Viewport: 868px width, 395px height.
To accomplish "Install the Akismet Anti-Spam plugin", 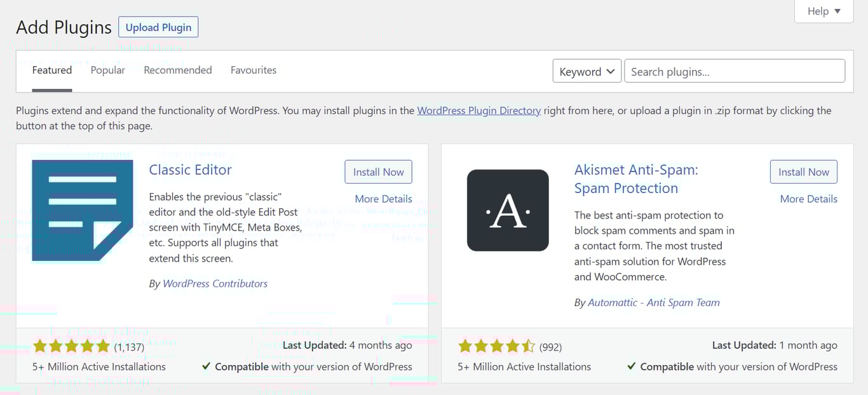I will click(x=803, y=171).
